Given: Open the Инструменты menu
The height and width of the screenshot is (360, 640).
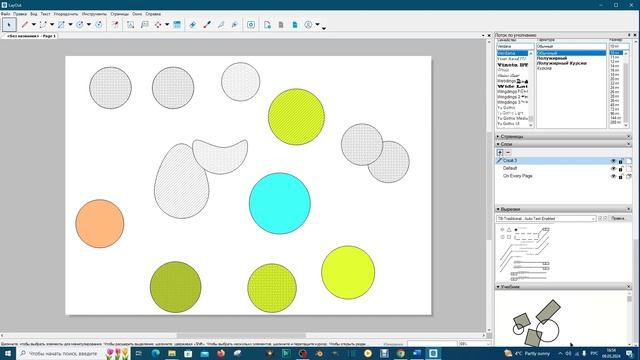Looking at the screenshot, I should 94,14.
